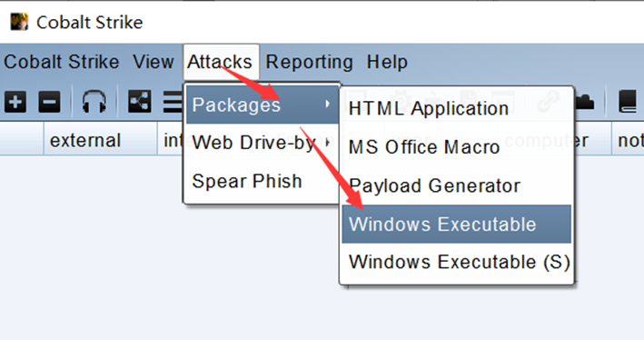Click the plus connect toolbar icon

15,102
